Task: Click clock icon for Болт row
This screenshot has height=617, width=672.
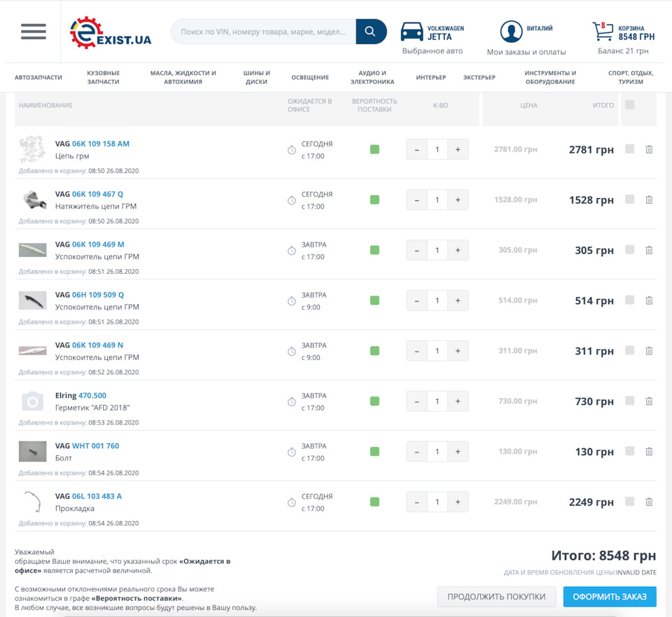Action: pyautogui.click(x=291, y=452)
